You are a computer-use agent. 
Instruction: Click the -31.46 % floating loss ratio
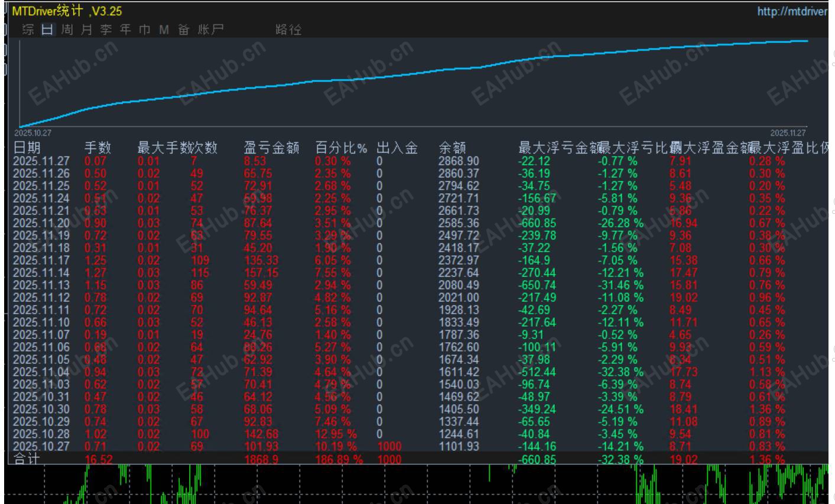[620, 285]
